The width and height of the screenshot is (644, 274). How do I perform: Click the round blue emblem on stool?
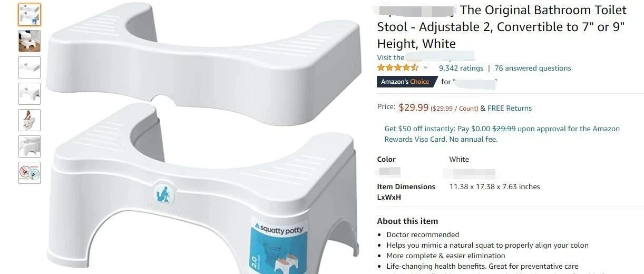163,194
